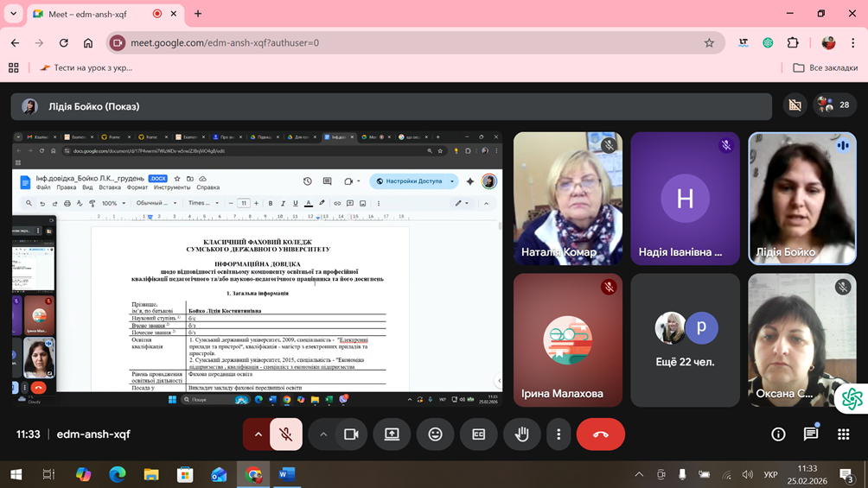Screen dimensions: 868x488
Task: Open the 'Тести на урок з укр...' bookmark
Action: pos(86,67)
